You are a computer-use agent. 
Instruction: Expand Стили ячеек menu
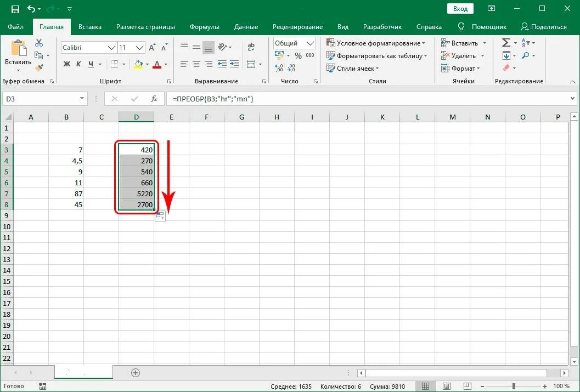tap(352, 69)
